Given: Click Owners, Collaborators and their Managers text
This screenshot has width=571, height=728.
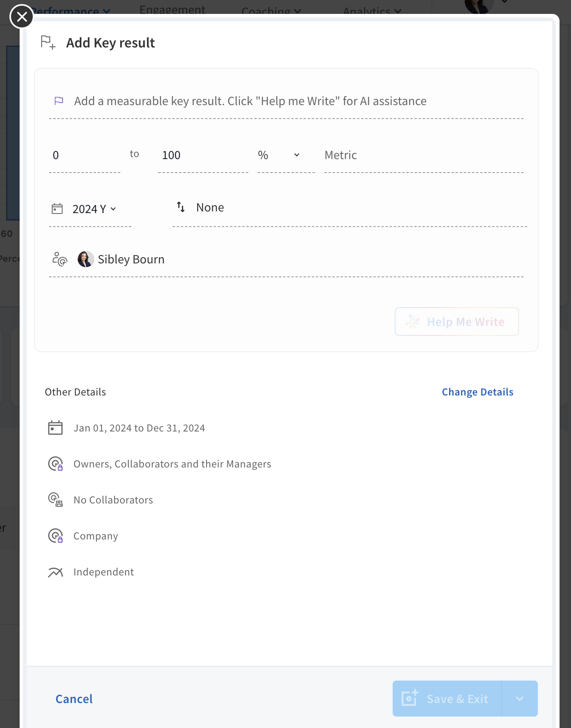Looking at the screenshot, I should click(172, 464).
